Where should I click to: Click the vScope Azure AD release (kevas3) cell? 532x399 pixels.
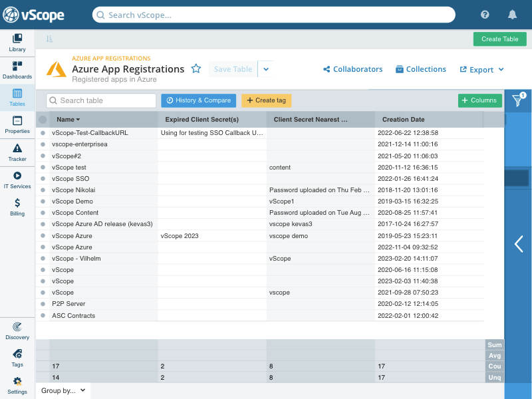tap(102, 224)
